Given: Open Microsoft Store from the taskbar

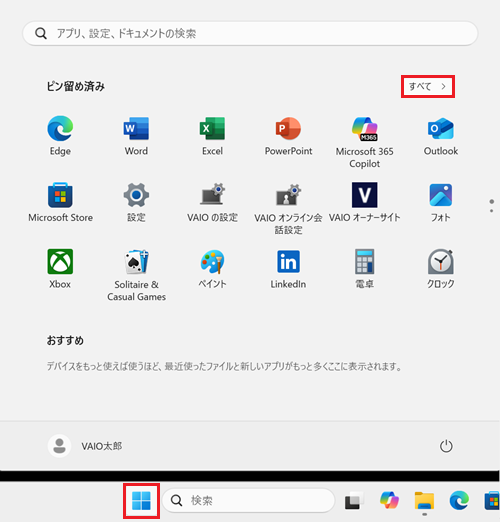Looking at the screenshot, I should (492, 501).
